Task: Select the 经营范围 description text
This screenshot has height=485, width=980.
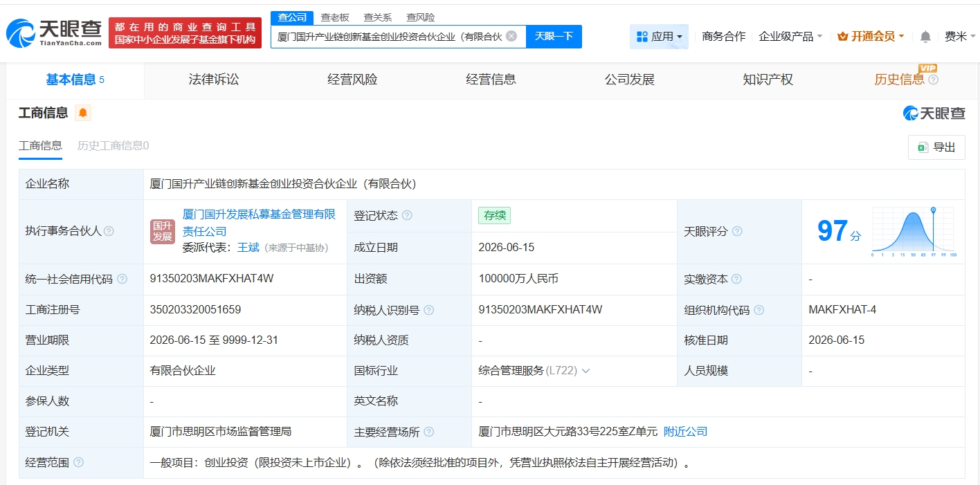Action: 420,462
